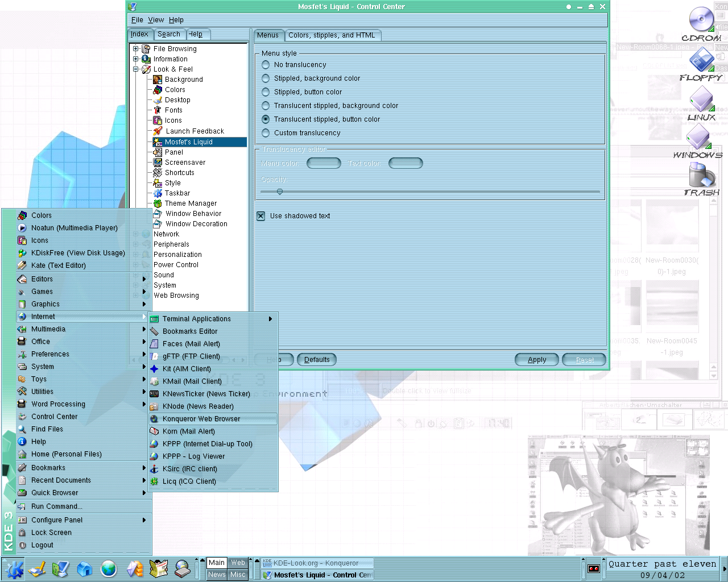The image size is (728, 582).
Task: Switch to Colors, stipples, and HTML tab
Action: 332,35
